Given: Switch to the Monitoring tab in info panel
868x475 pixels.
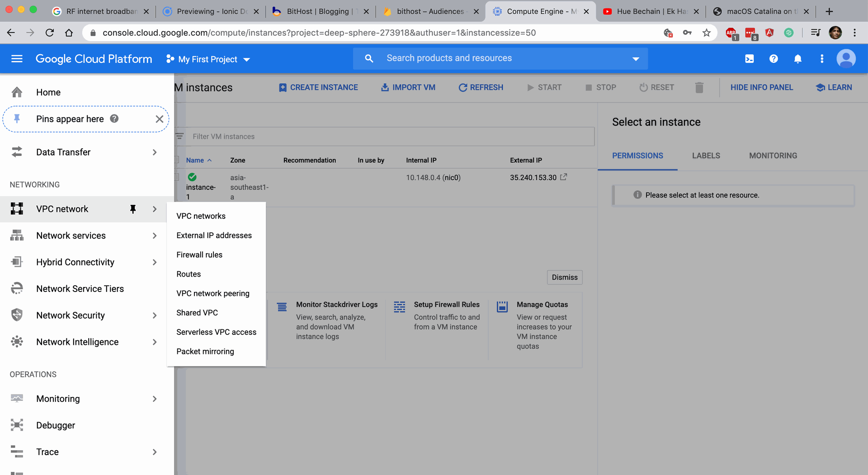Looking at the screenshot, I should [773, 155].
